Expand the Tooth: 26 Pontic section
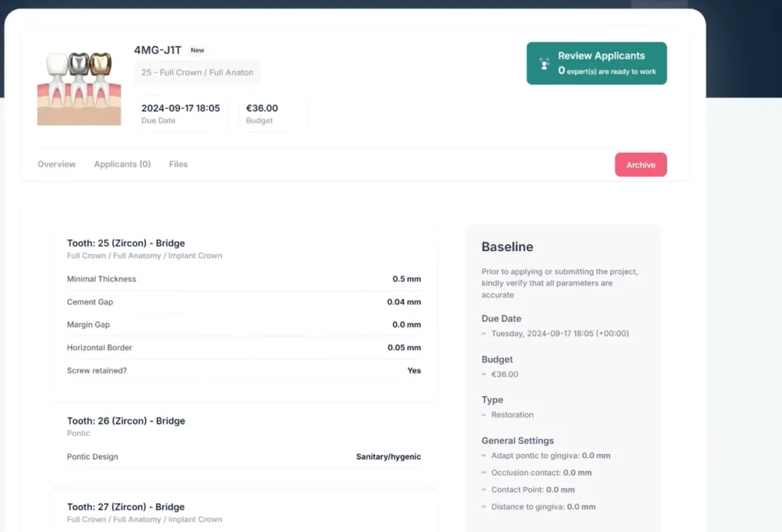This screenshot has height=532, width=782. click(126, 421)
